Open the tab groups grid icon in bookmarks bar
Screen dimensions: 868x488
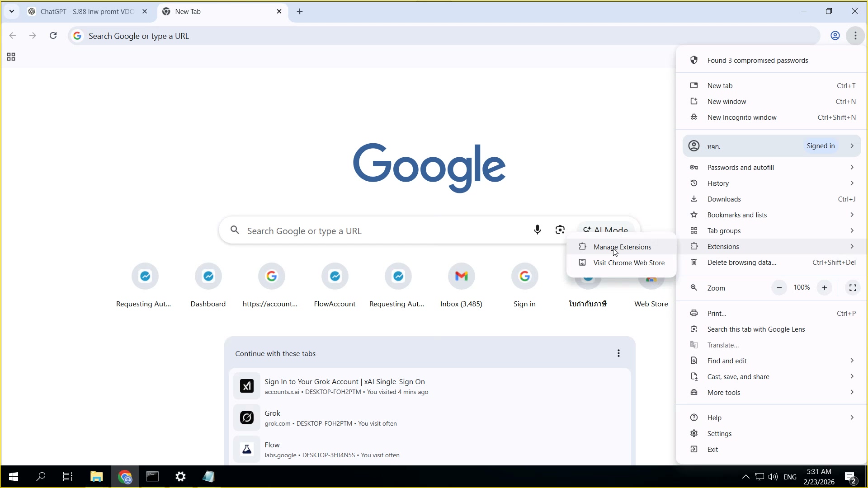(x=11, y=57)
